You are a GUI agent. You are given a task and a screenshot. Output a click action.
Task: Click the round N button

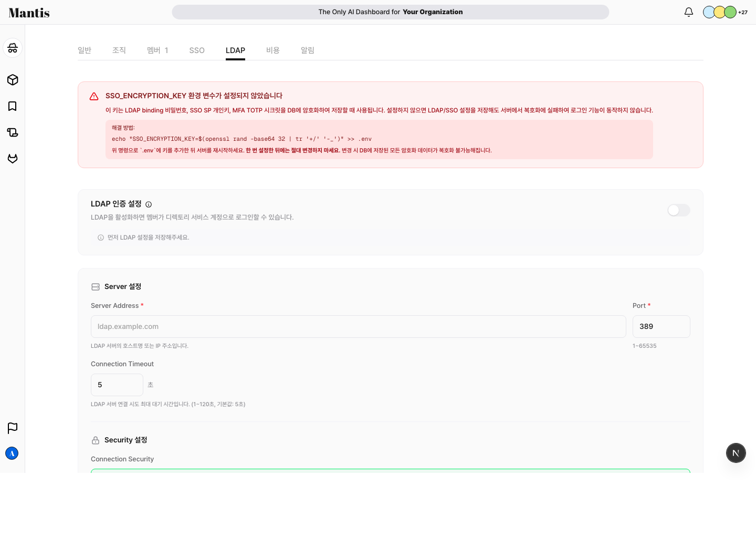(736, 453)
